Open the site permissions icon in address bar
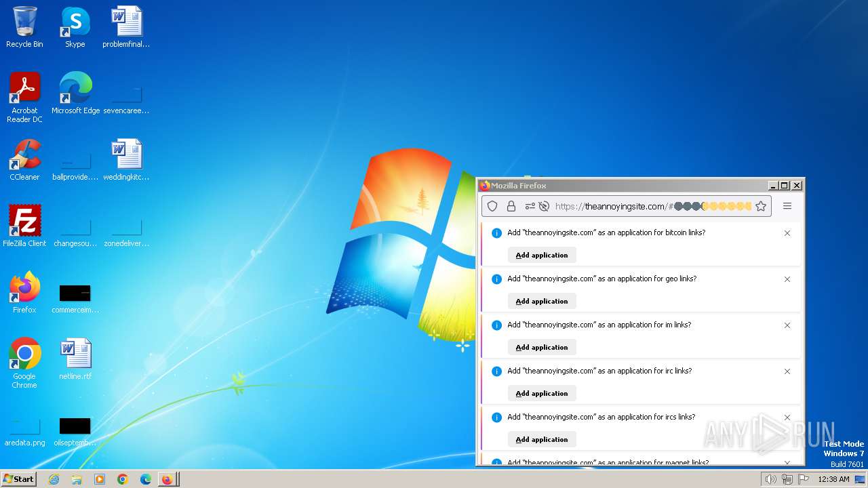The image size is (868, 488). click(x=530, y=206)
